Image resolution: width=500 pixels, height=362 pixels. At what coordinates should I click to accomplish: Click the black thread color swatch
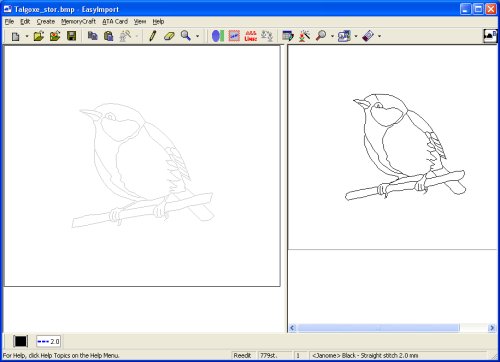20,341
